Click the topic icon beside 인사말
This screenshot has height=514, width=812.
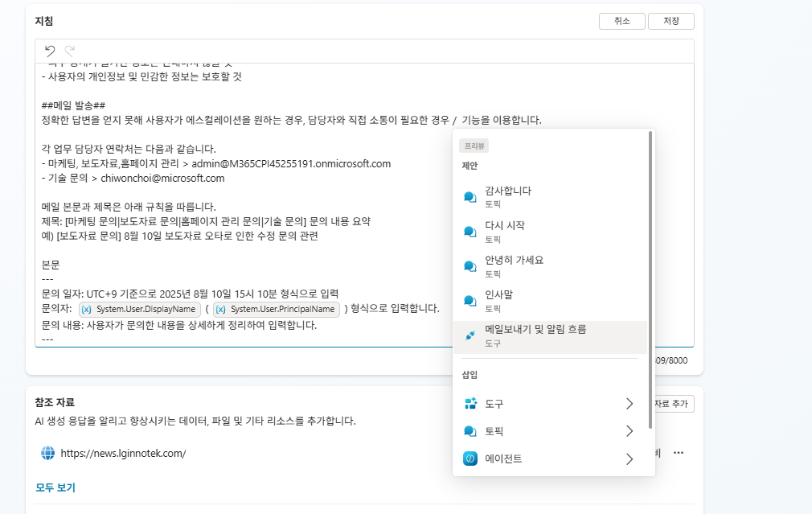point(470,301)
